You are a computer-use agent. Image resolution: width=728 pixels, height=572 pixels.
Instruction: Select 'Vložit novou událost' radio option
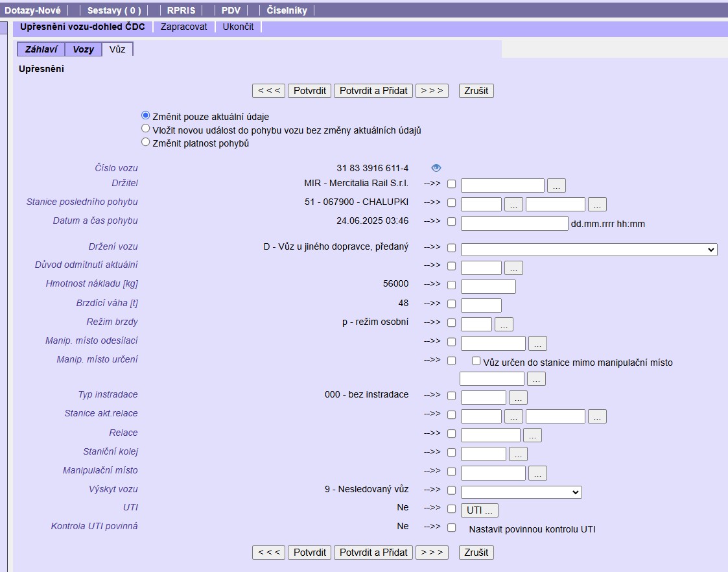tap(146, 129)
